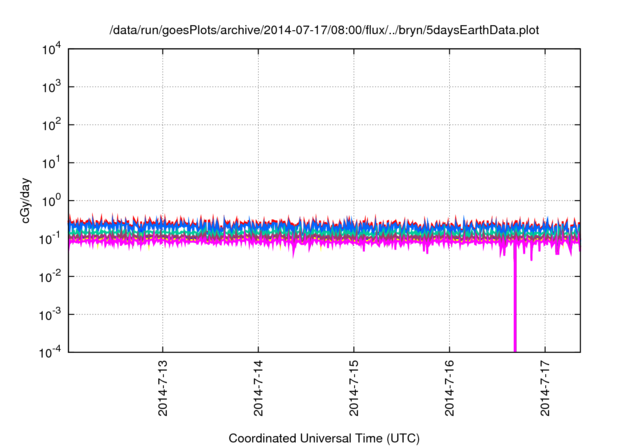The height and width of the screenshot is (448, 640).
Task: Click the 10^3 y-axis tick label
Action: click(x=51, y=87)
